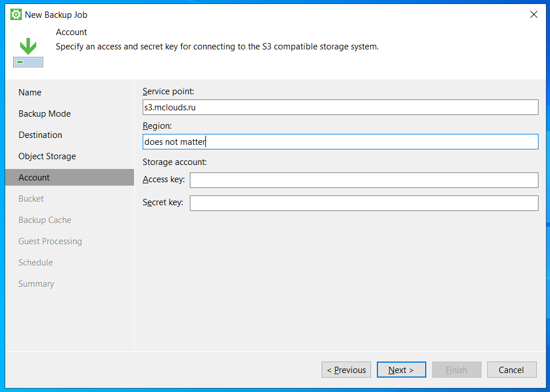
Task: Click the Access key input box
Action: click(364, 180)
